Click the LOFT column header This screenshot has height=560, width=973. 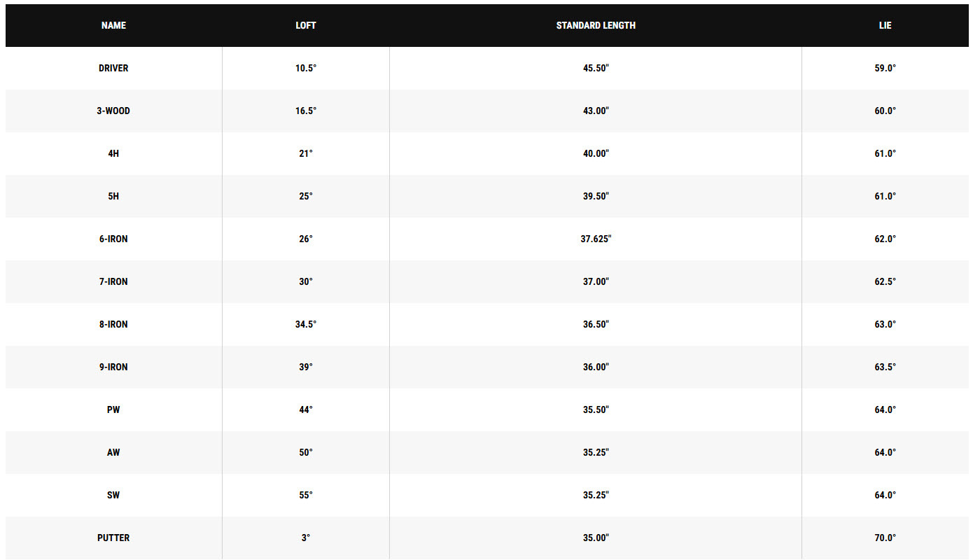306,25
